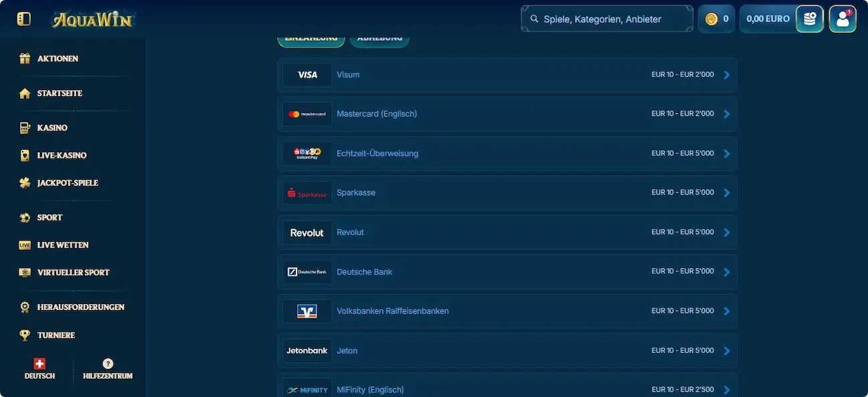Open the Aktionen menu item
Viewport: 868px width, 397px height.
click(57, 59)
